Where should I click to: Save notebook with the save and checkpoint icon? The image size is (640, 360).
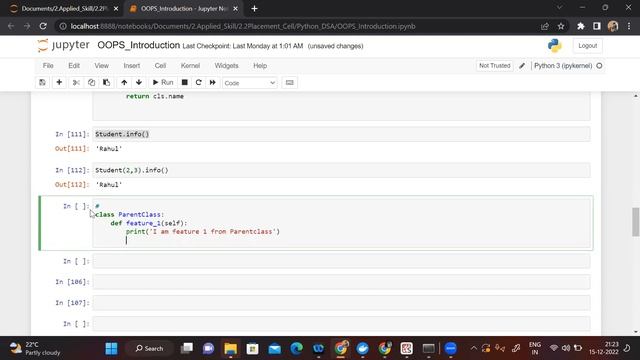[42, 82]
